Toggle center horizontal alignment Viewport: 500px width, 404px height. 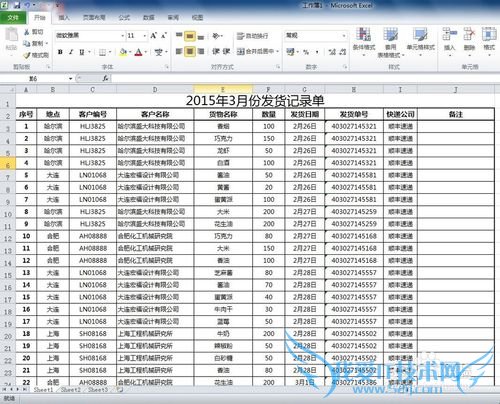(x=190, y=51)
